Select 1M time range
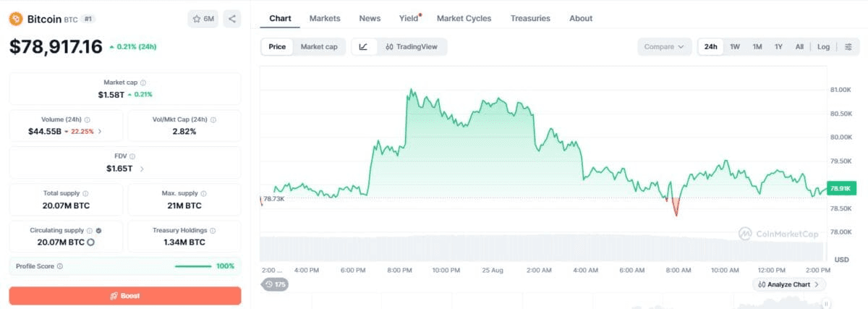The image size is (868, 309). (757, 46)
